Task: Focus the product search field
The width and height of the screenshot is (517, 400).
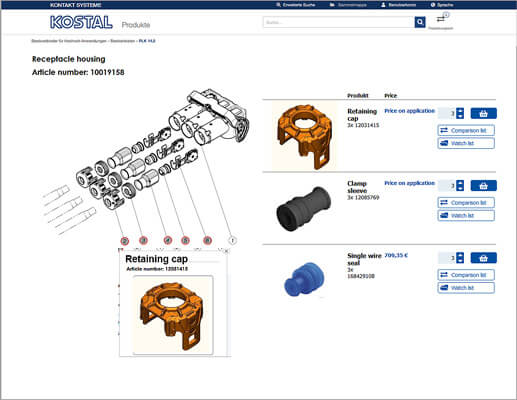Action: (339, 22)
